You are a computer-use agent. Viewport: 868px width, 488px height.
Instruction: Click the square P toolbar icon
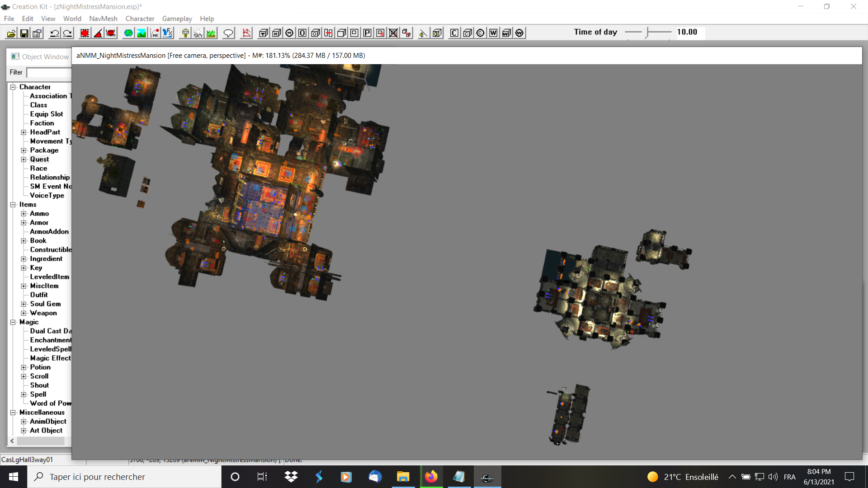[368, 33]
